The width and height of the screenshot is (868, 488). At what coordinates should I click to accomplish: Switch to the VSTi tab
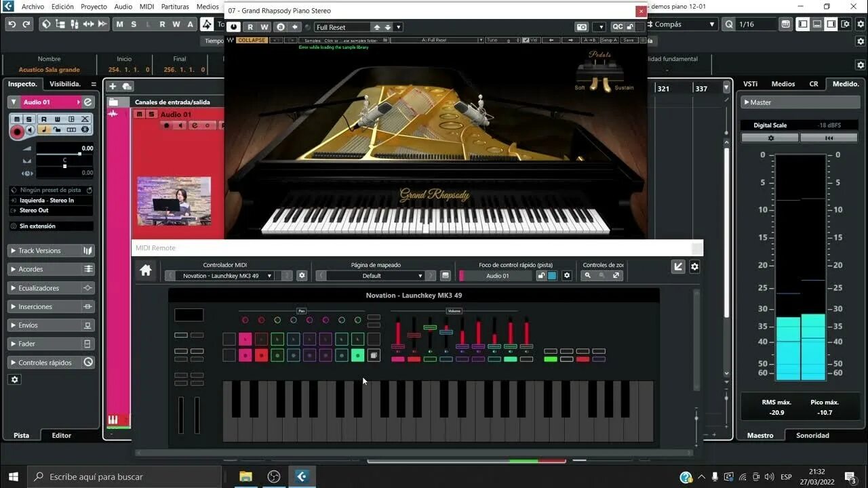tap(750, 84)
